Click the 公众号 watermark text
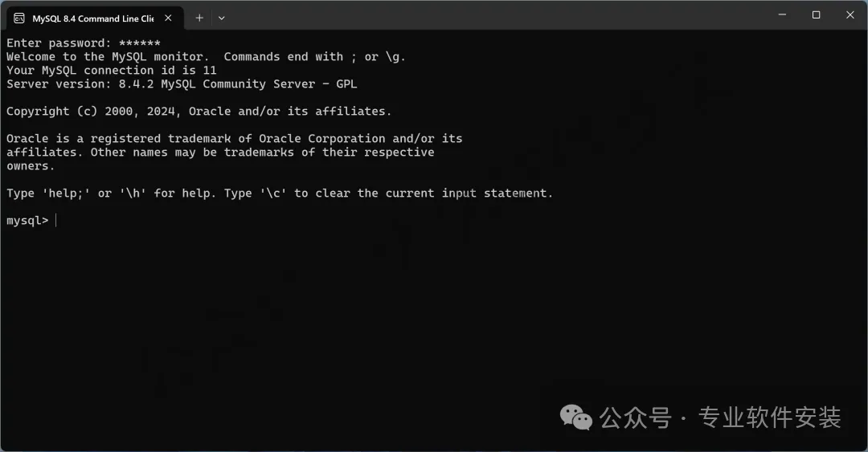Viewport: 868px width, 452px height. [636, 417]
